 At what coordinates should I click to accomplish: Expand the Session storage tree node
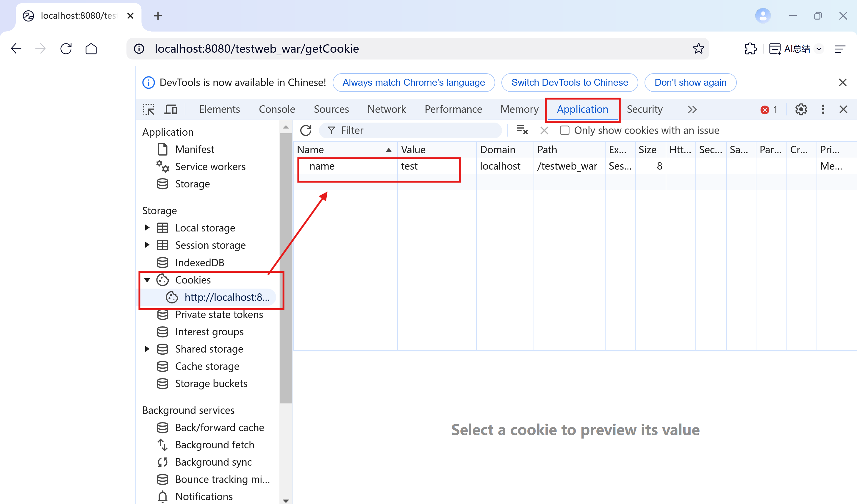coord(147,245)
